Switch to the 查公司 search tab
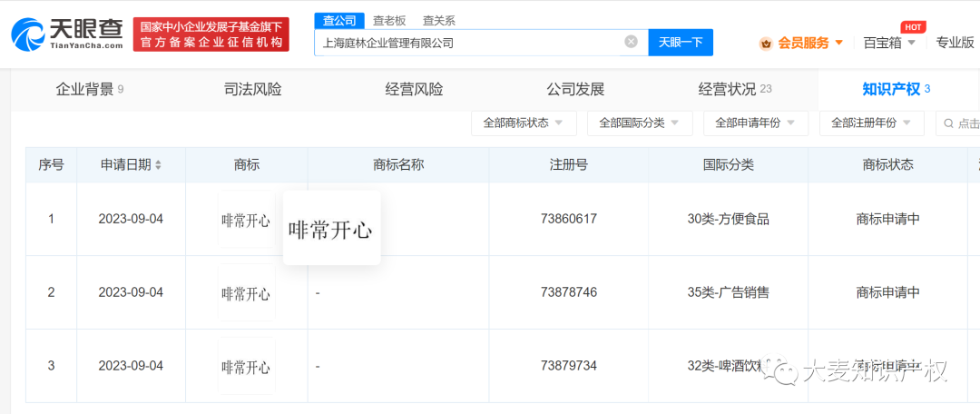Viewport: 980px width, 414px height. (339, 21)
